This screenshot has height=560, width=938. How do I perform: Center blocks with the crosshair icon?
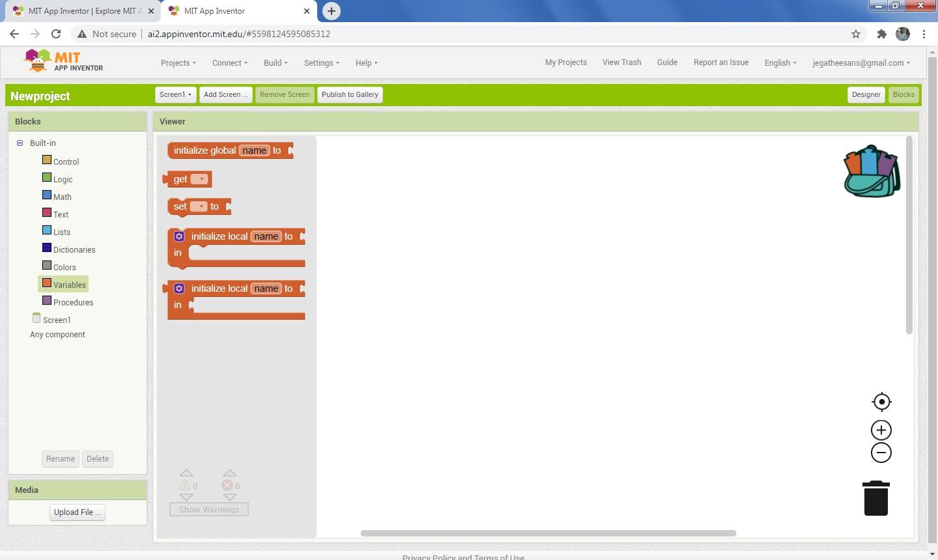coord(881,401)
